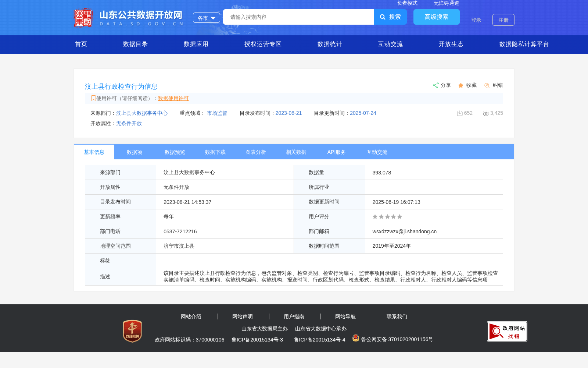This screenshot has width=588, height=368.
Task: Open 网站导航 footer link
Action: (x=345, y=316)
